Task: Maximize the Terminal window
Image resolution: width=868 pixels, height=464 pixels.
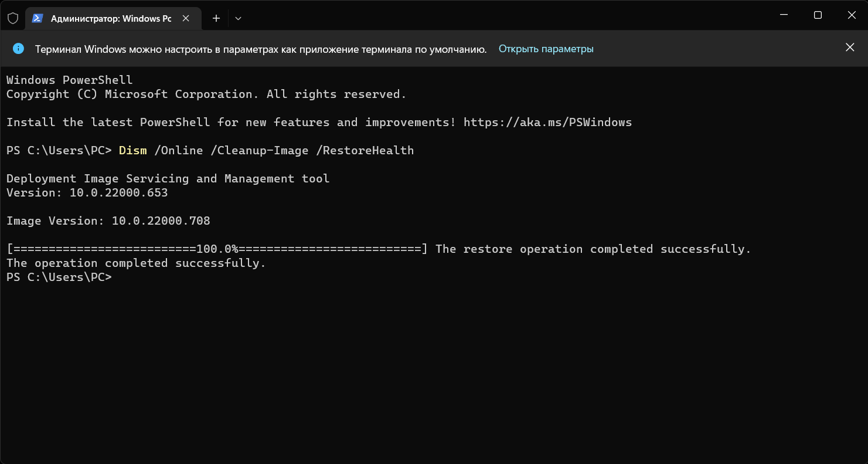Action: [x=818, y=15]
